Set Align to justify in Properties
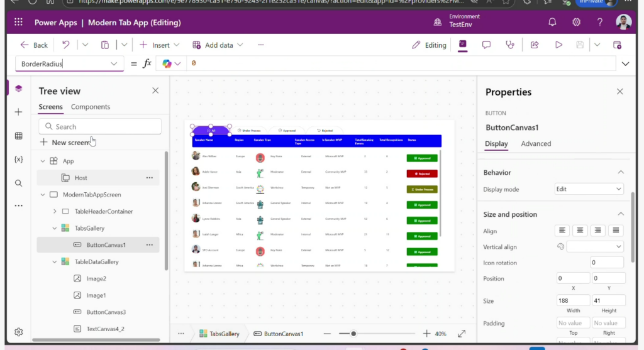Image resolution: width=644 pixels, height=350 pixels. (x=616, y=231)
